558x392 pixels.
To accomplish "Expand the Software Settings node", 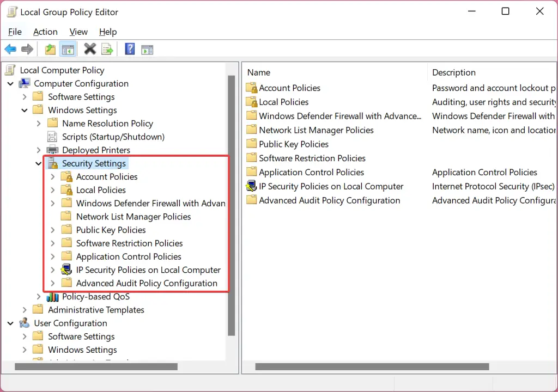I will [25, 96].
